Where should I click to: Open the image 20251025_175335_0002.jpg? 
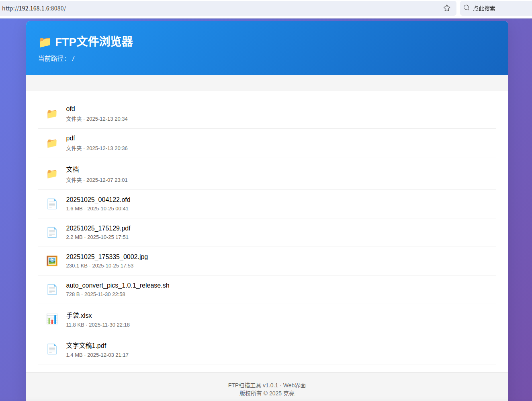point(107,257)
